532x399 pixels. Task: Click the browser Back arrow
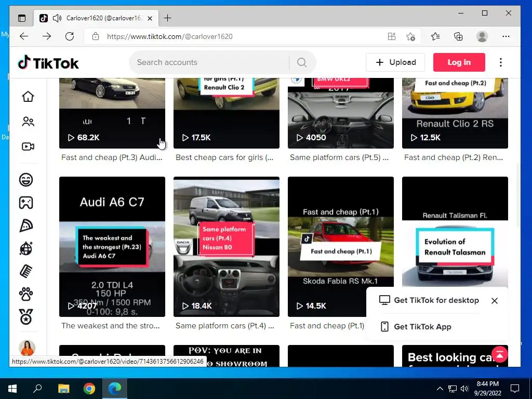(24, 36)
